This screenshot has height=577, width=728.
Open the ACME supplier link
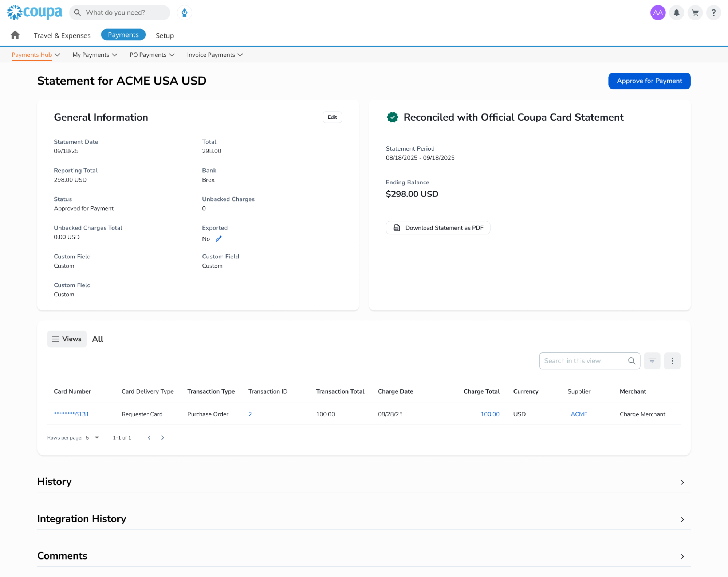(579, 414)
